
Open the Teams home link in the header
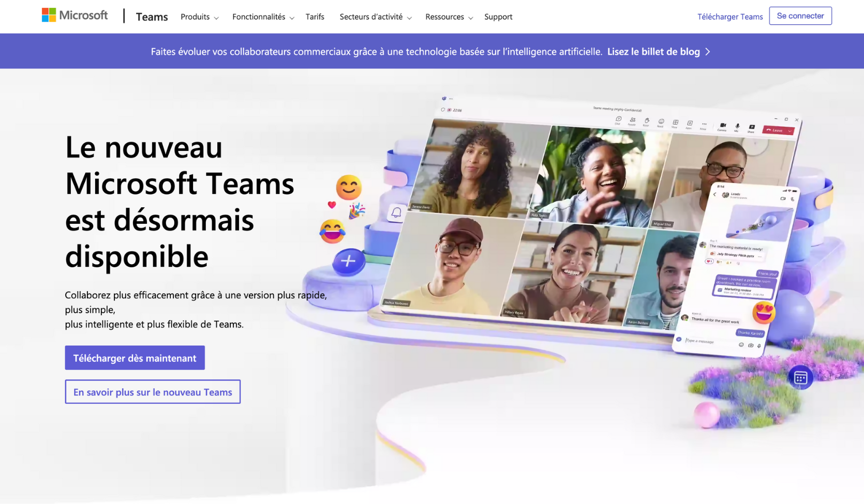tap(152, 17)
